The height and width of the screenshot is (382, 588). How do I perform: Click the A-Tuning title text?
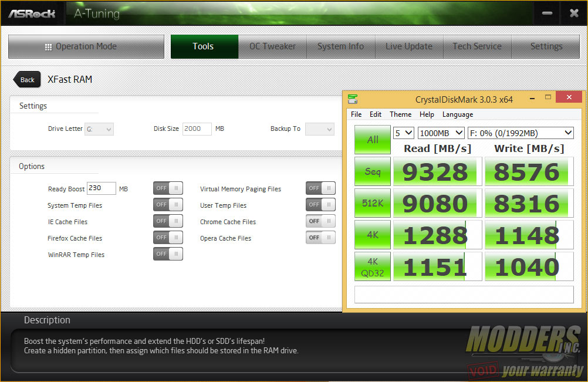tap(97, 14)
